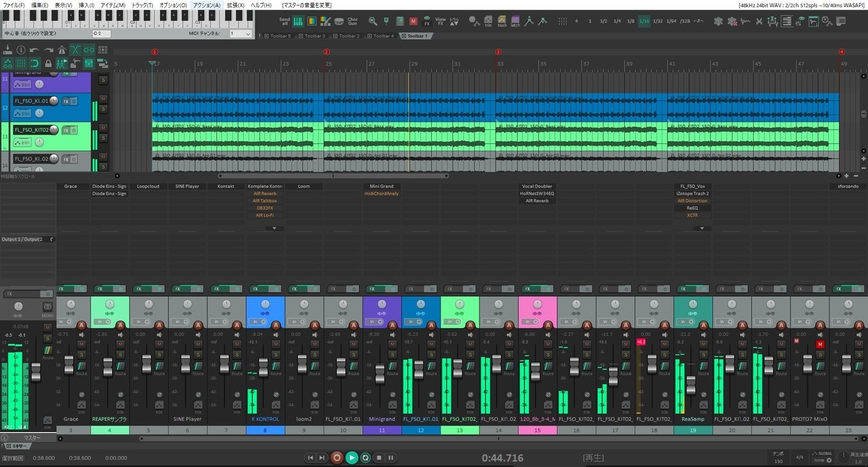Click the stop button in transport
This screenshot has width=868, height=467.
tap(378, 458)
